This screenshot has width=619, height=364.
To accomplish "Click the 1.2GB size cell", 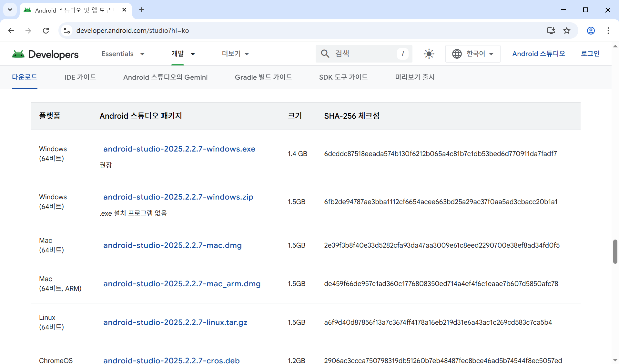I will pyautogui.click(x=296, y=360).
